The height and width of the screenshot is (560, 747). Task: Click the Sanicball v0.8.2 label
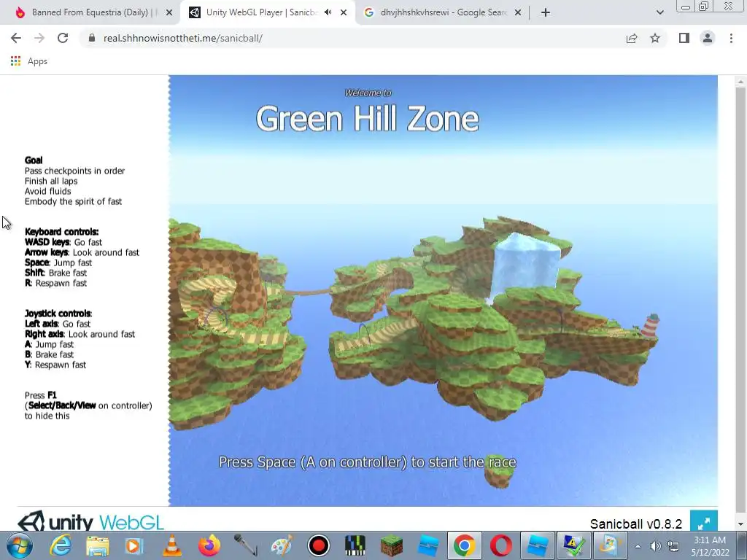click(x=635, y=524)
